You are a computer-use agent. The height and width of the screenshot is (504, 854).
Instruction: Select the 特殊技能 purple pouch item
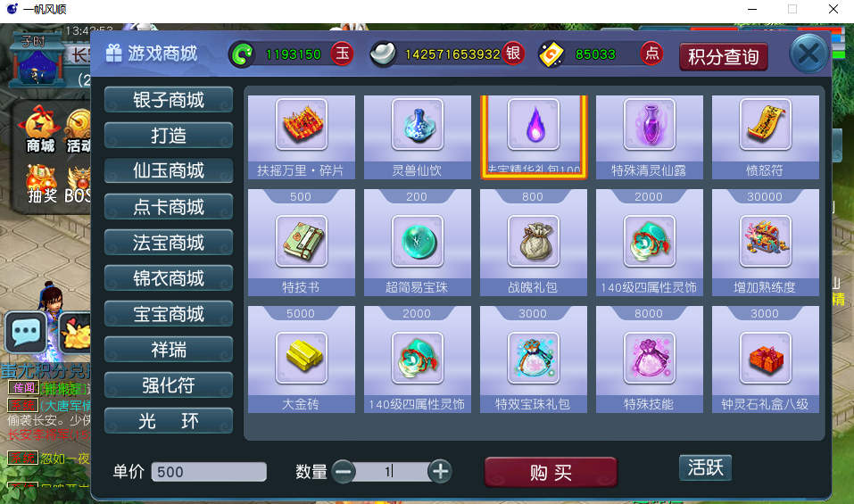click(650, 359)
